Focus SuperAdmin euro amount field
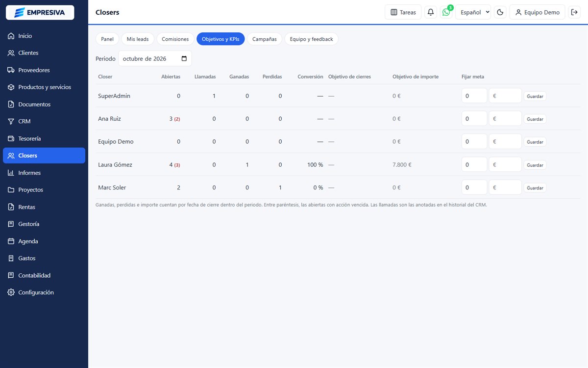The image size is (588, 368). point(505,96)
